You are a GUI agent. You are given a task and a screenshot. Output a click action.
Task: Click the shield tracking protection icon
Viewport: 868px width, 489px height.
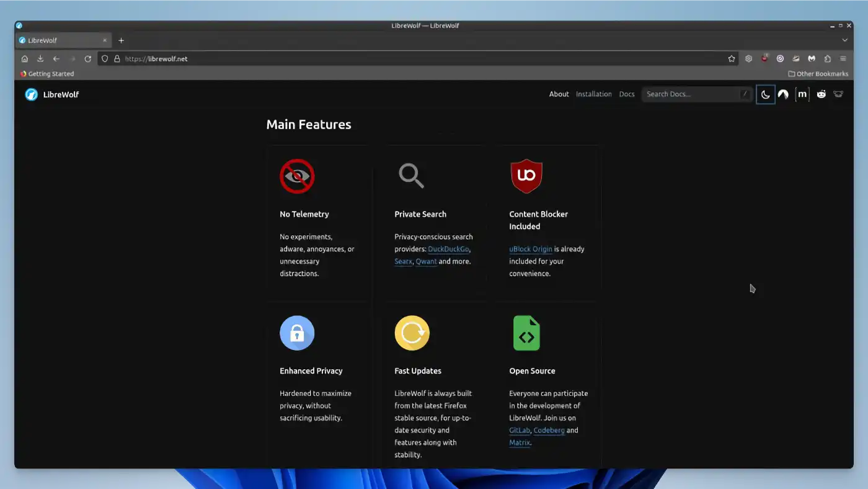(105, 59)
